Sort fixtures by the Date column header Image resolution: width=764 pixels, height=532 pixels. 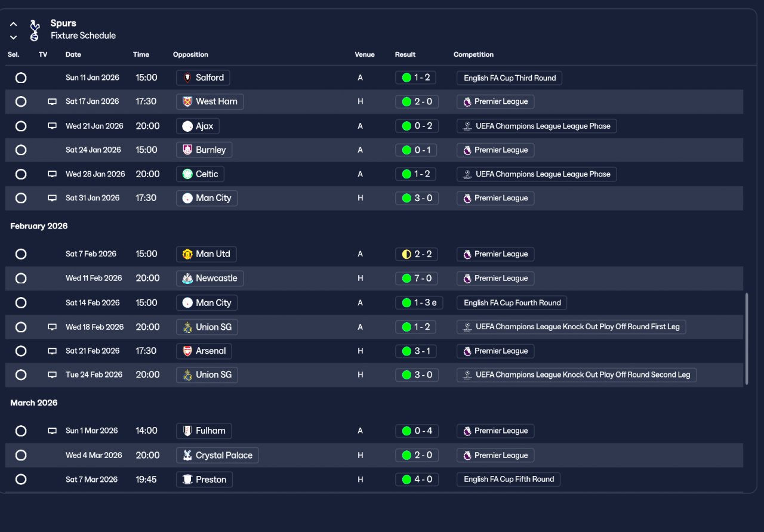coord(73,54)
